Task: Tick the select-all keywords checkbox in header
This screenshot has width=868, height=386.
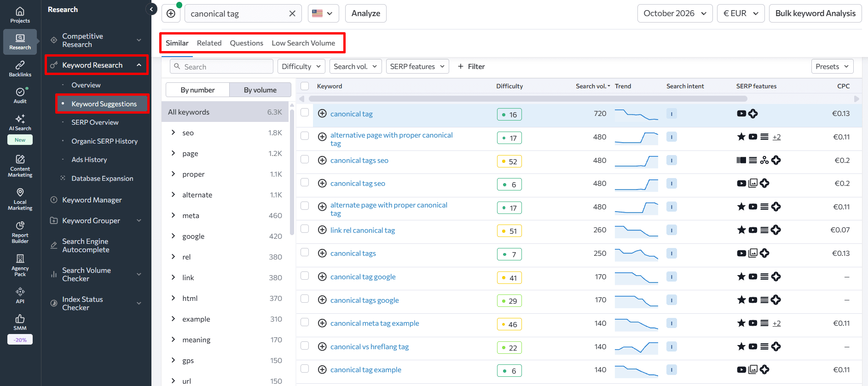Action: click(305, 86)
